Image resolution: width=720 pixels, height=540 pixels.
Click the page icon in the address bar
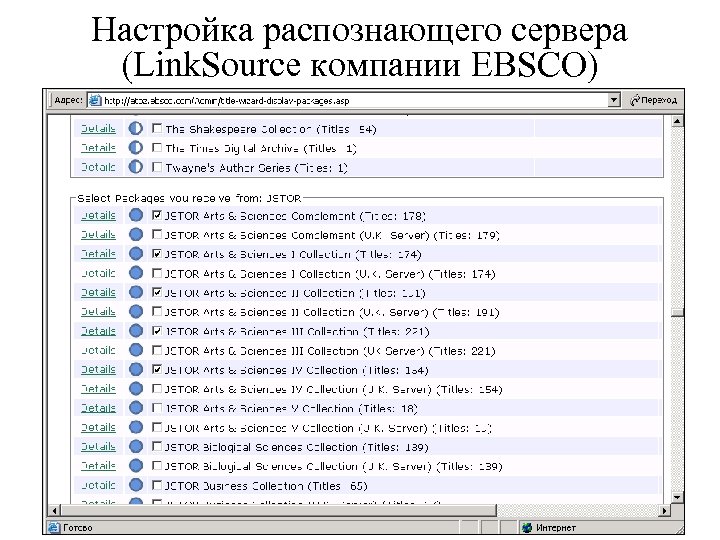(x=95, y=100)
